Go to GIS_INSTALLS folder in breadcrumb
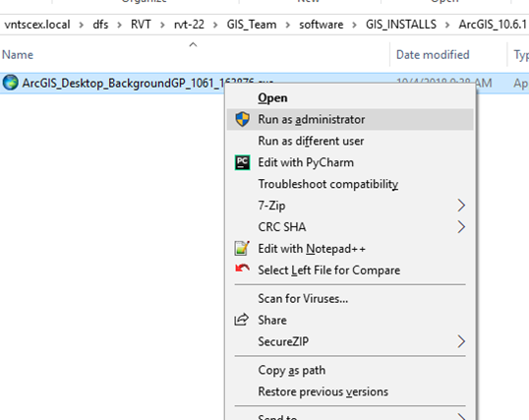This screenshot has width=529, height=420. 401,25
